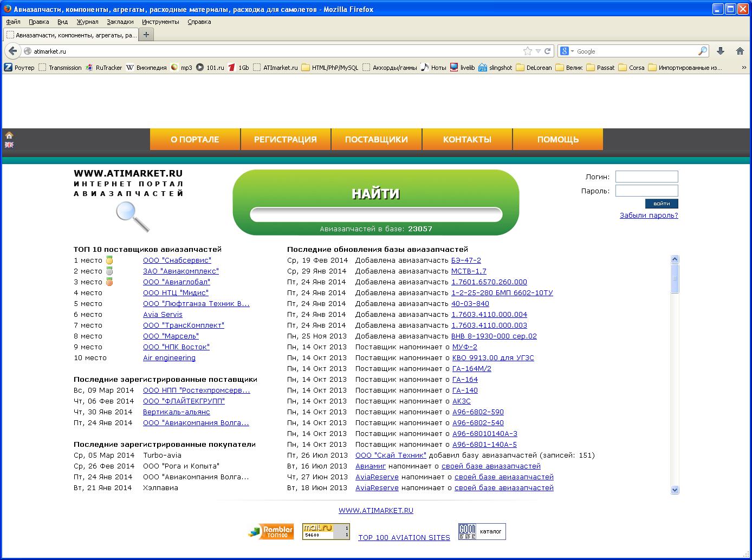This screenshot has height=560, width=752.
Task: Focus the НАЙТИ parts search field
Action: tap(376, 215)
